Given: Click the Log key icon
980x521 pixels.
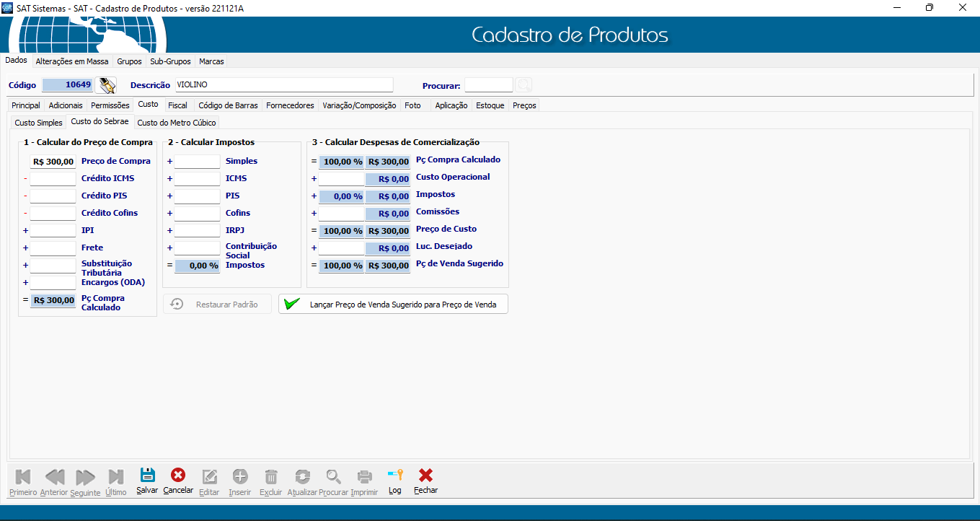Looking at the screenshot, I should 394,476.
